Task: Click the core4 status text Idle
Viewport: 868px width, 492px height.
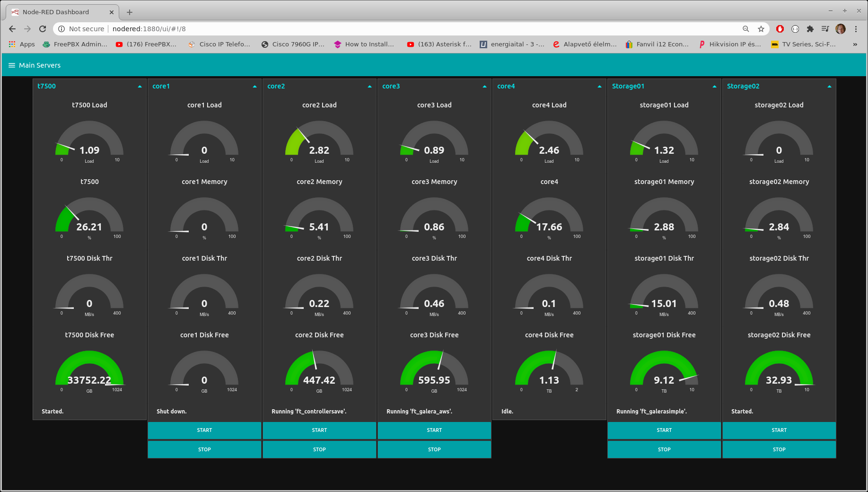Action: click(x=508, y=412)
